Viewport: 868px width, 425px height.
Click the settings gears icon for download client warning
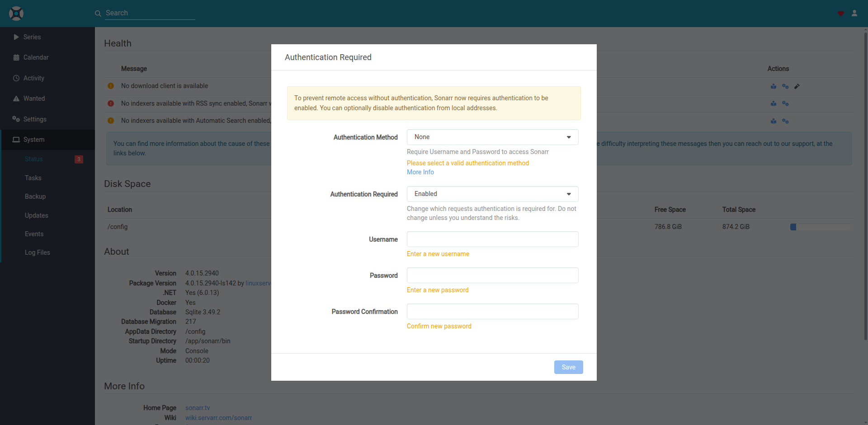785,86
